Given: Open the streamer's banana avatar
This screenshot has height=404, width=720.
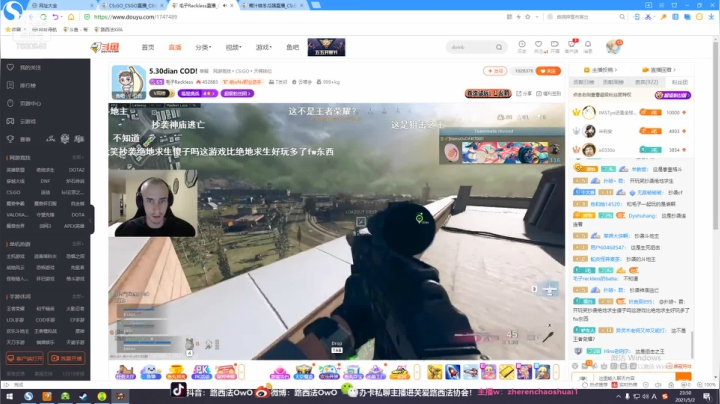Looking at the screenshot, I should coord(129,82).
